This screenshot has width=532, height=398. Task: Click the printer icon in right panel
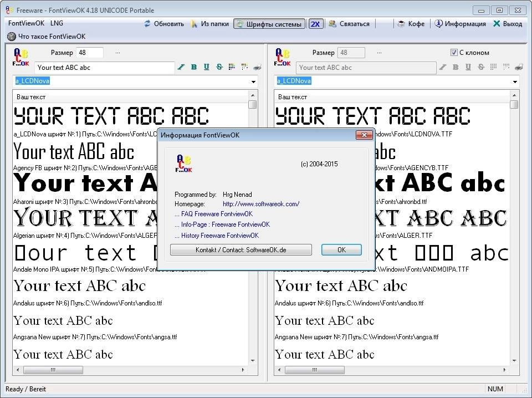519,67
